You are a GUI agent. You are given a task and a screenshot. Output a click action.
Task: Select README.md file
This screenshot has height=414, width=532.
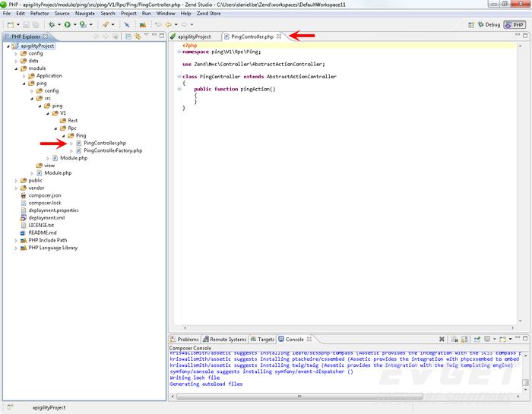point(42,232)
